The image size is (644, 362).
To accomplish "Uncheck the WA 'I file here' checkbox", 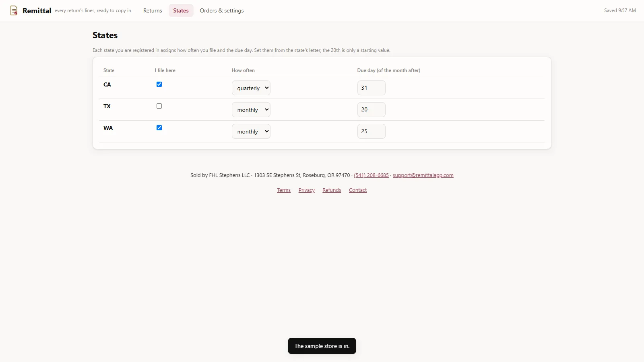I will 159,128.
